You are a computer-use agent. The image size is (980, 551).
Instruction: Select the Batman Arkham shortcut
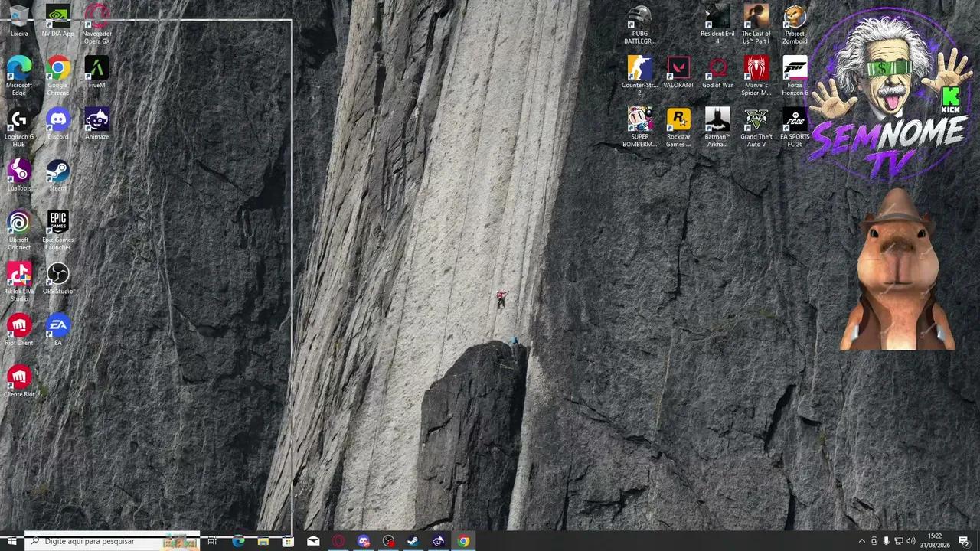pyautogui.click(x=717, y=127)
